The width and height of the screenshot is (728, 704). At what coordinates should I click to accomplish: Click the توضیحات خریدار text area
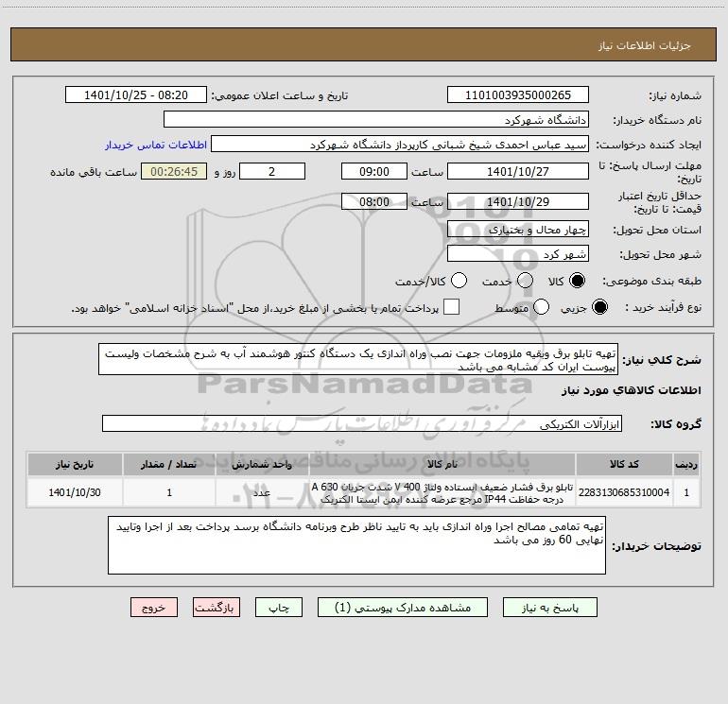[356, 545]
